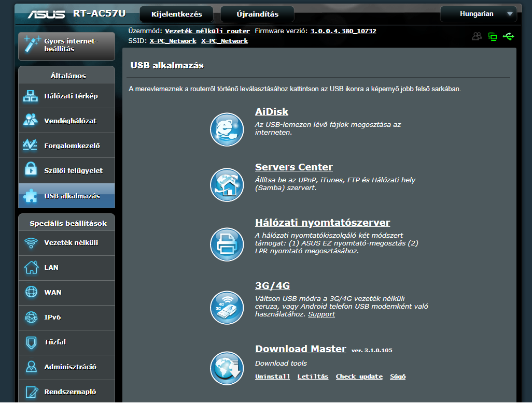The image size is (532, 405).
Task: Open the WAN settings label
Action: pos(53,292)
